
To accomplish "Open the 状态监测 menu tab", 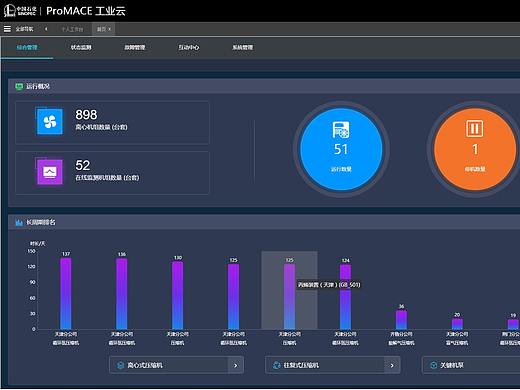I will click(81, 47).
